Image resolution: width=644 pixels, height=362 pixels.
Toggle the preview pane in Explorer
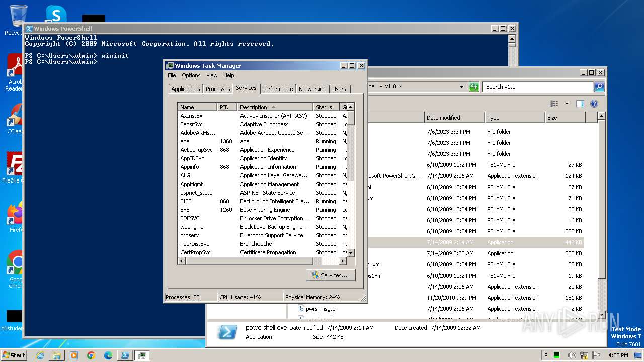580,104
